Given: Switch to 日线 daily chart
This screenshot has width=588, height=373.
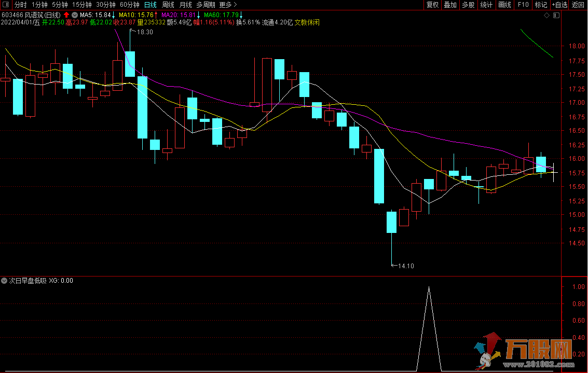Looking at the screenshot, I should coord(150,5).
